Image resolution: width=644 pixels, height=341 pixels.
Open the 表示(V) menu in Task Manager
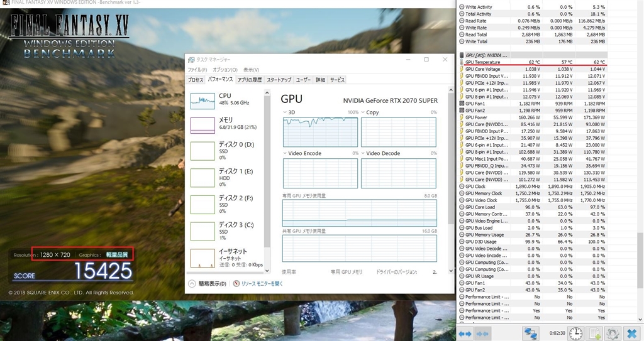(251, 70)
